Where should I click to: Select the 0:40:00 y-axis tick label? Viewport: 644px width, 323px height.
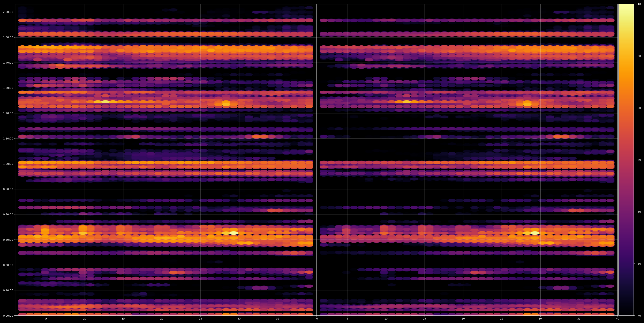click(8, 214)
